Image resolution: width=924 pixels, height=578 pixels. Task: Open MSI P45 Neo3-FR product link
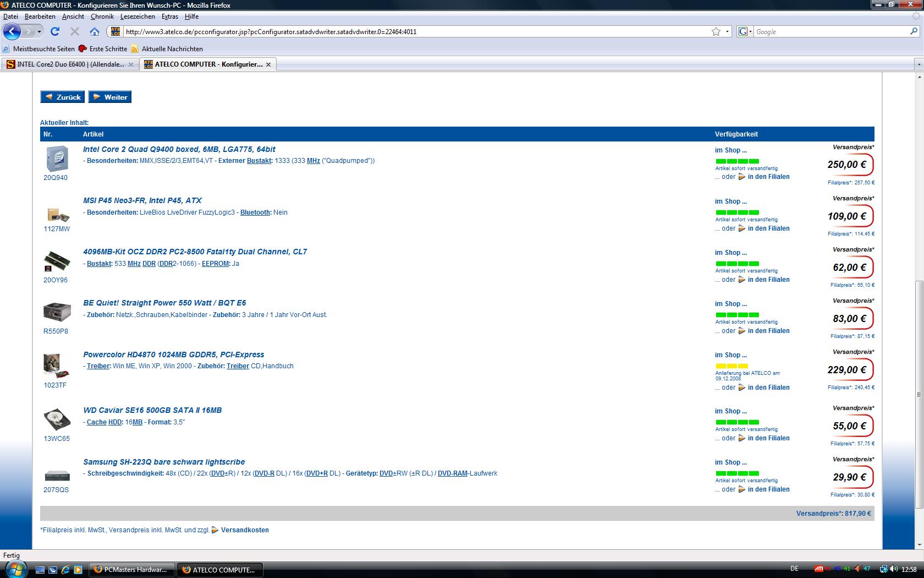142,200
